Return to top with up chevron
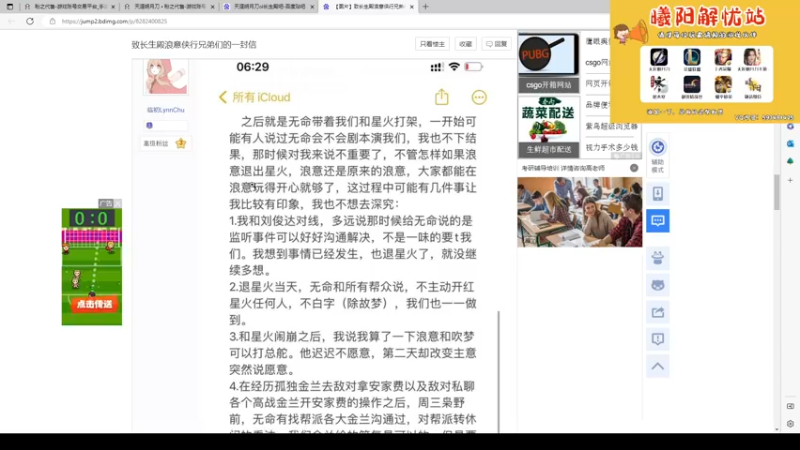The image size is (800, 450). pos(658,366)
